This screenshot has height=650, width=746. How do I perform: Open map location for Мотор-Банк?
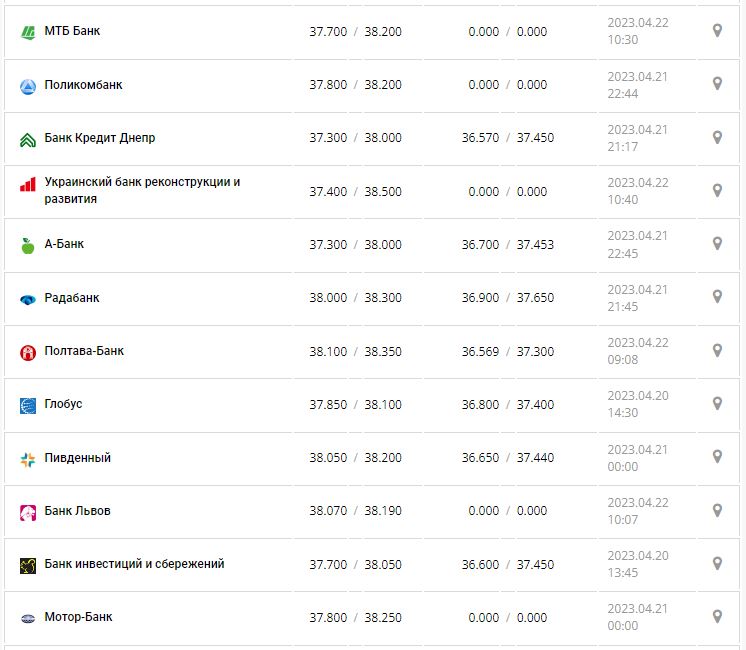[x=717, y=616]
